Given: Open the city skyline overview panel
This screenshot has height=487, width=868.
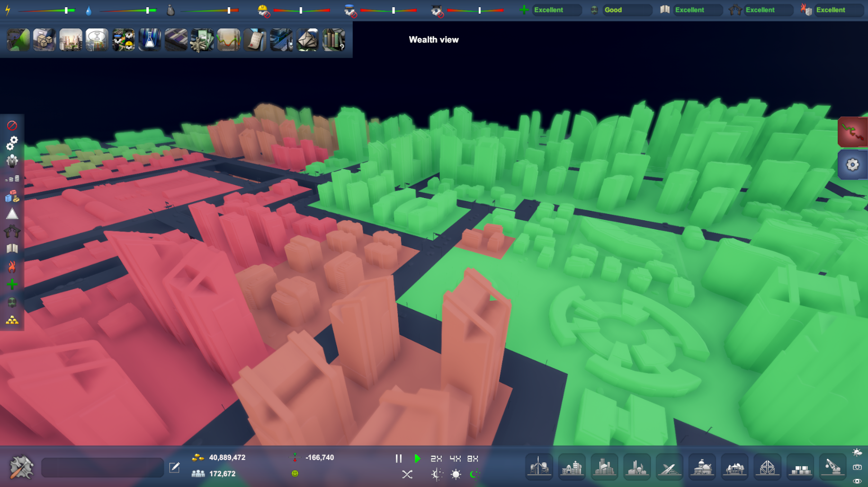Looking at the screenshot, I should pyautogui.click(x=71, y=40).
